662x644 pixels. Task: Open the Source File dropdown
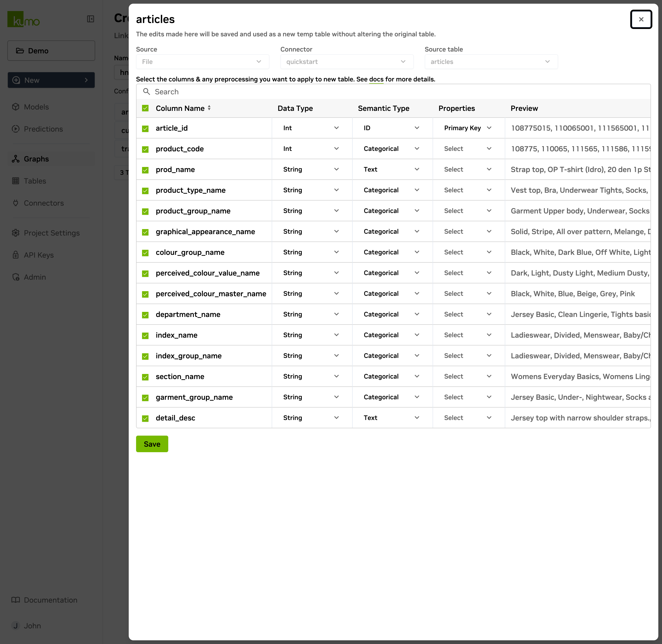pyautogui.click(x=203, y=62)
